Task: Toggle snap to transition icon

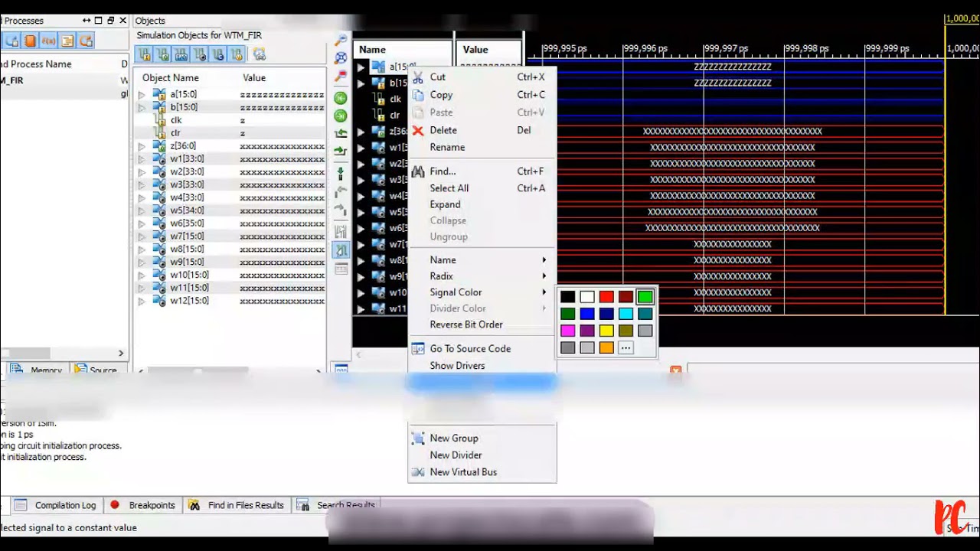Action: tap(341, 250)
